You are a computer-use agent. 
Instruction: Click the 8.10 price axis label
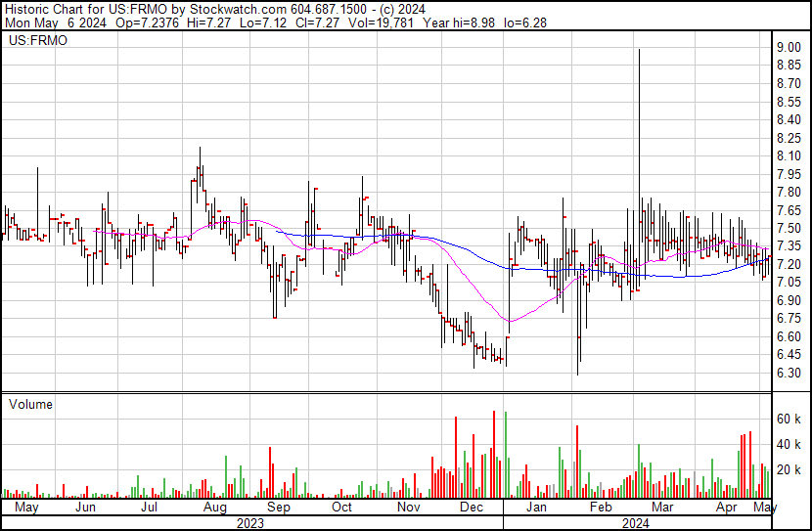789,155
